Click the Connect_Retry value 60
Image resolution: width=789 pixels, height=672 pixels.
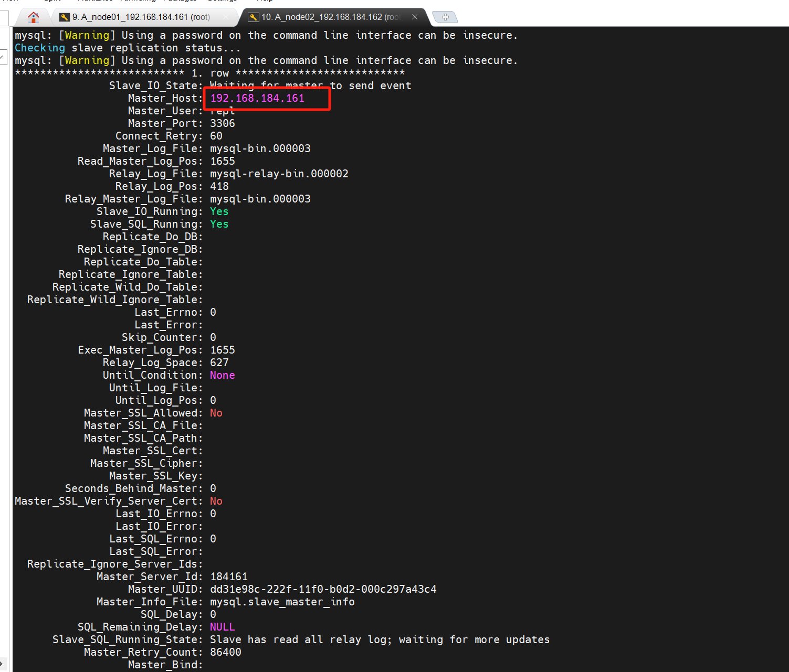tap(216, 136)
